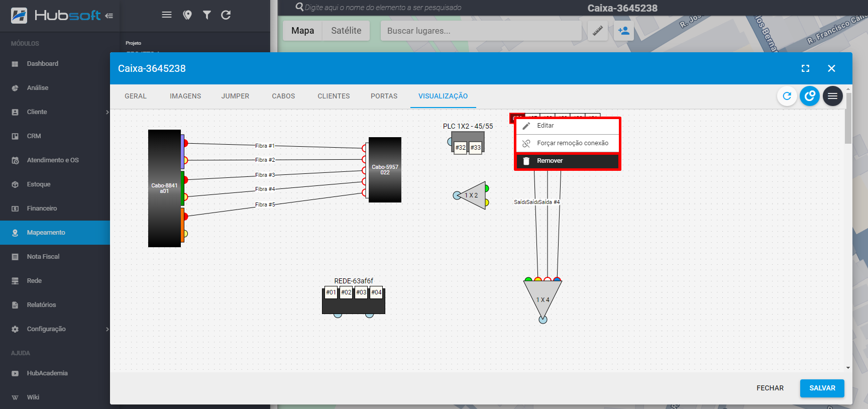Click the Saída #4 connection label
The height and width of the screenshot is (409, 868).
549,202
